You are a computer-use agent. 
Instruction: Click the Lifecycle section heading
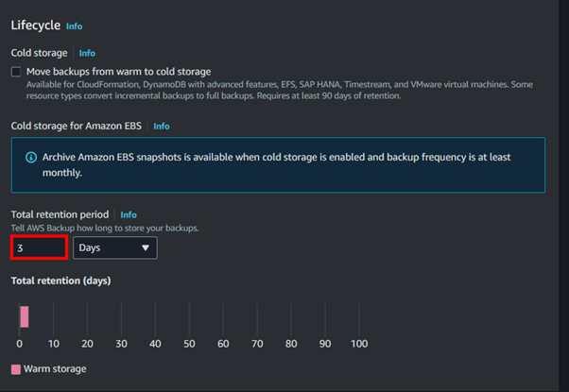tap(36, 26)
